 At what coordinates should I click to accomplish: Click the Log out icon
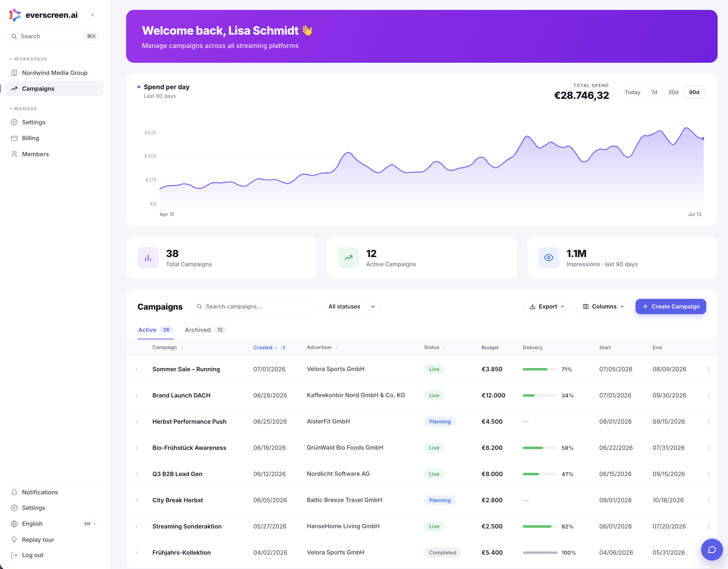14,555
